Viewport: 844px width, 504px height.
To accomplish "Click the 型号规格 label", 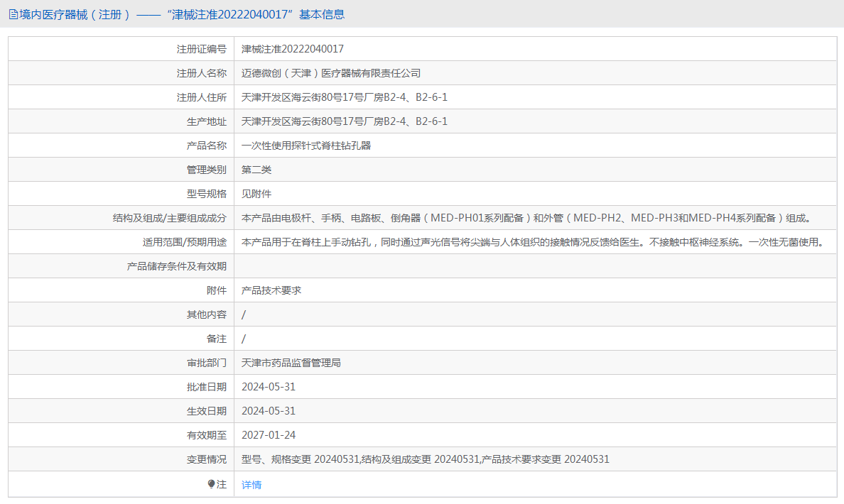I will coord(207,194).
